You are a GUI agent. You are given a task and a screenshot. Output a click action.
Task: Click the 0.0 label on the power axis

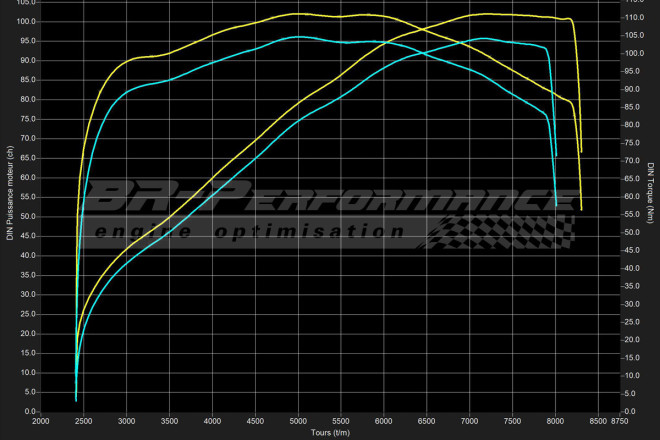[x=29, y=411]
